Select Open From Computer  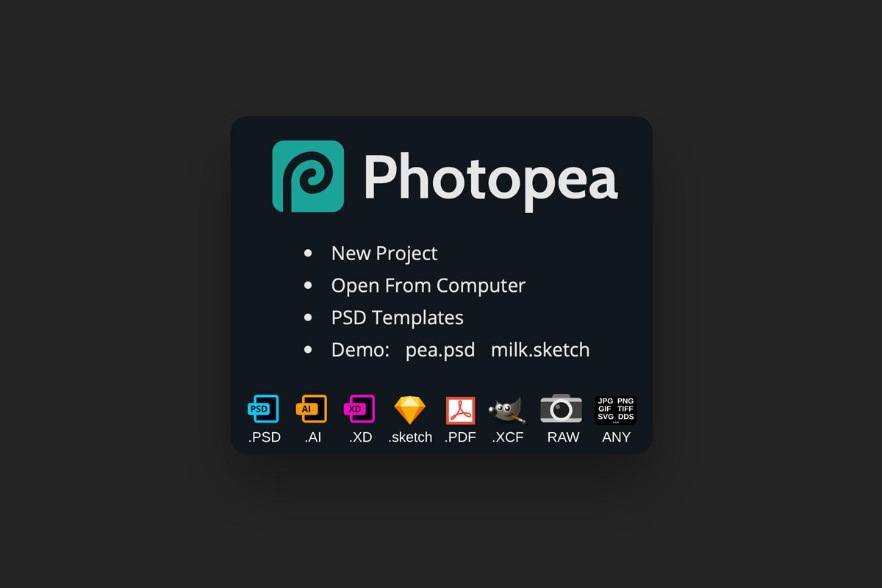[x=429, y=286]
